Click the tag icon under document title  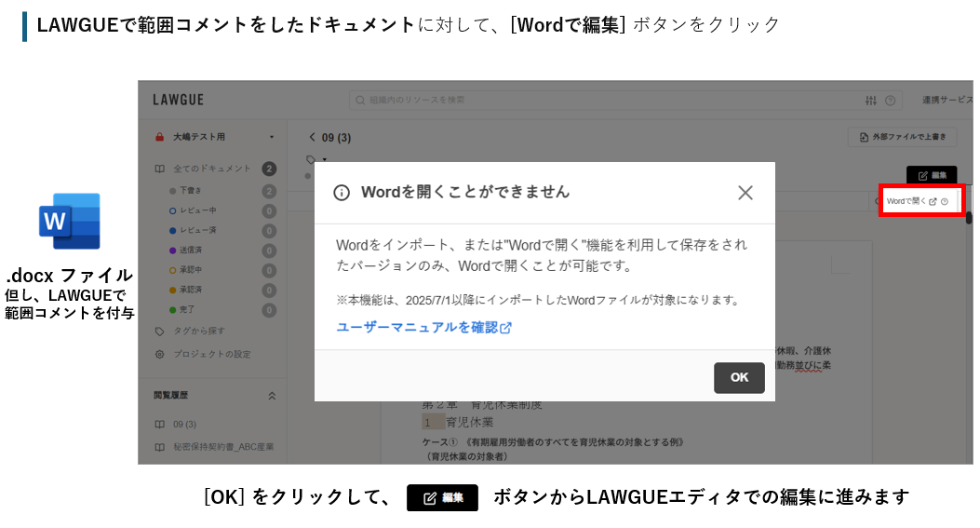(x=311, y=158)
